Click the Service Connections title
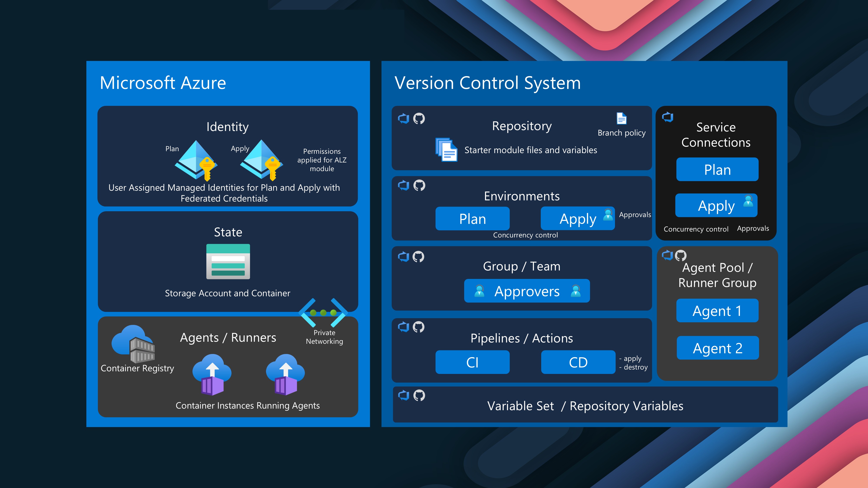This screenshot has height=488, width=868. pos(716,135)
